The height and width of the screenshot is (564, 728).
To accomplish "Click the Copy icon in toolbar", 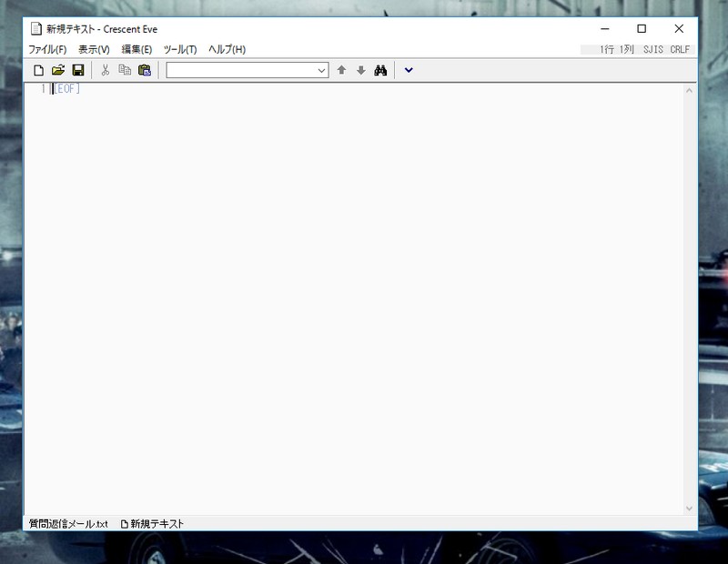I will pyautogui.click(x=125, y=70).
